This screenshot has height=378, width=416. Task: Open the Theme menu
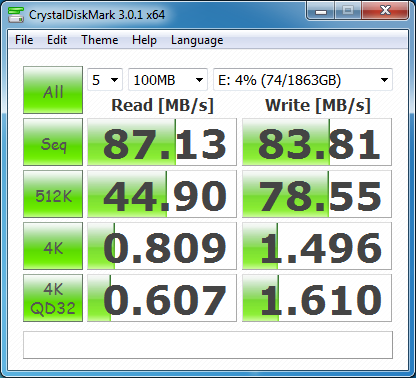[100, 40]
